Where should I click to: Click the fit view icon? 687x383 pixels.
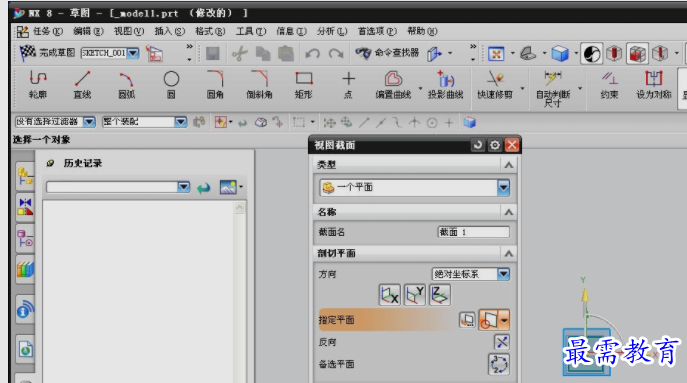pyautogui.click(x=496, y=54)
